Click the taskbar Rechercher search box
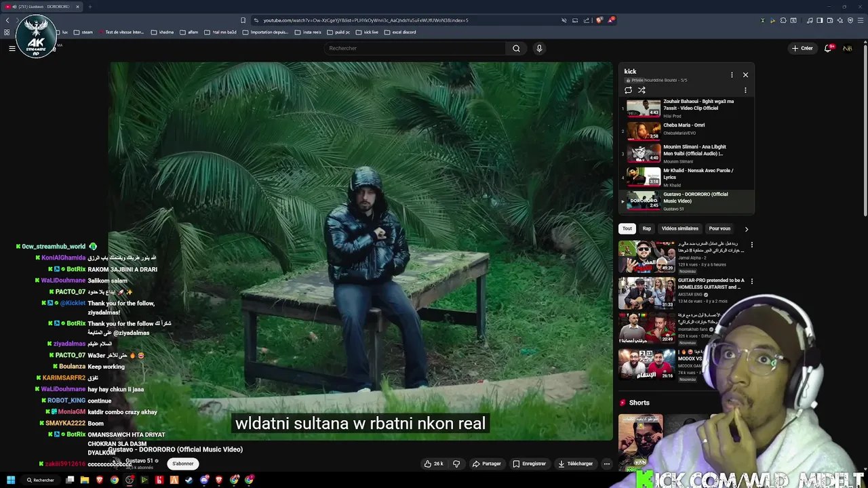 point(40,480)
